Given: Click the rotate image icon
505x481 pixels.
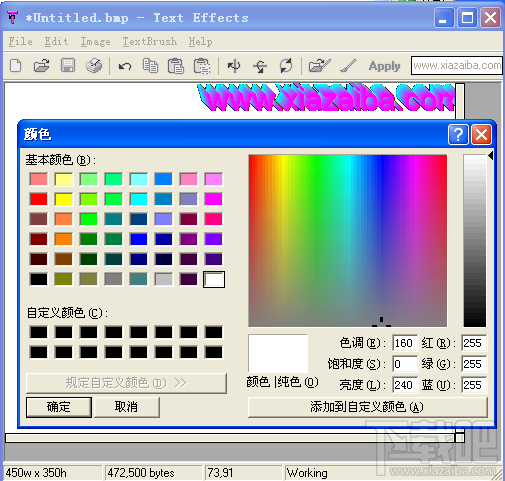Looking at the screenshot, I should [286, 65].
